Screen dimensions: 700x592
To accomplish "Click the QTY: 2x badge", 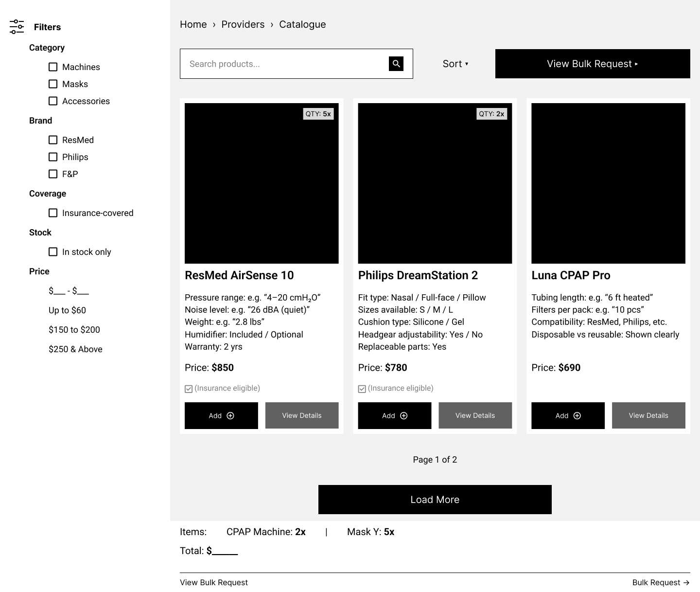I will tap(492, 114).
